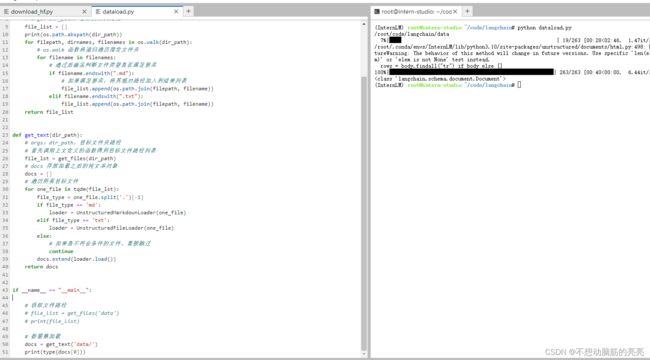The image size is (650, 360).
Task: Click line number 43 in the gutter
Action: 6,290
